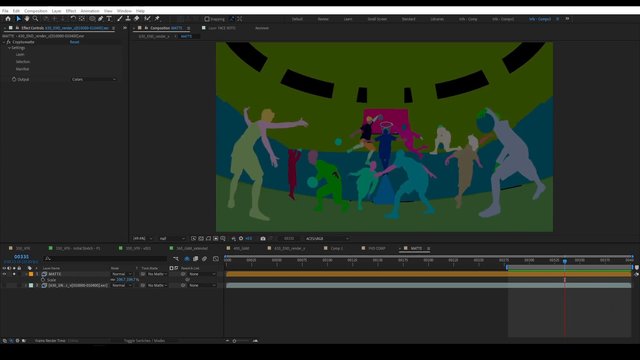Open the viewer magnification dropdown
The width and height of the screenshot is (640, 360).
point(142,238)
